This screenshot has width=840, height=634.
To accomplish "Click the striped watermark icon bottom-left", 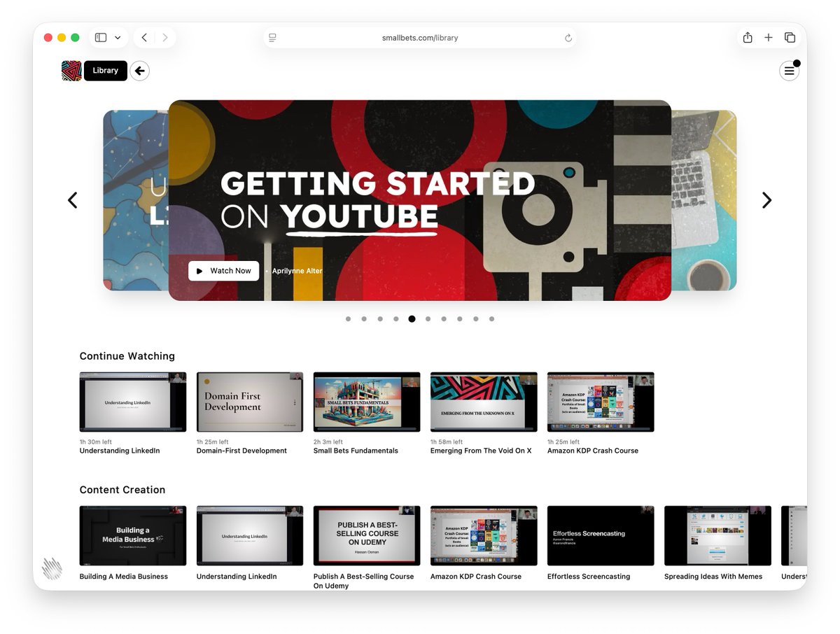I will (x=52, y=568).
